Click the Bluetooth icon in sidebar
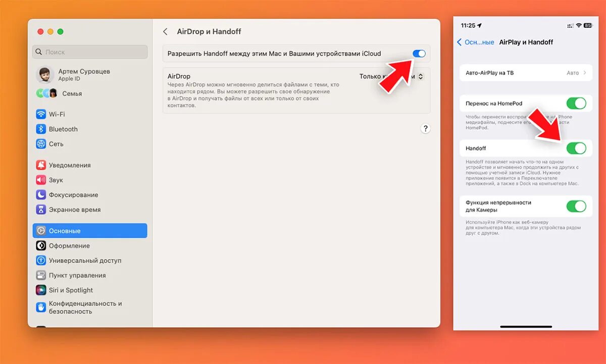The height and width of the screenshot is (364, 606). pos(41,129)
